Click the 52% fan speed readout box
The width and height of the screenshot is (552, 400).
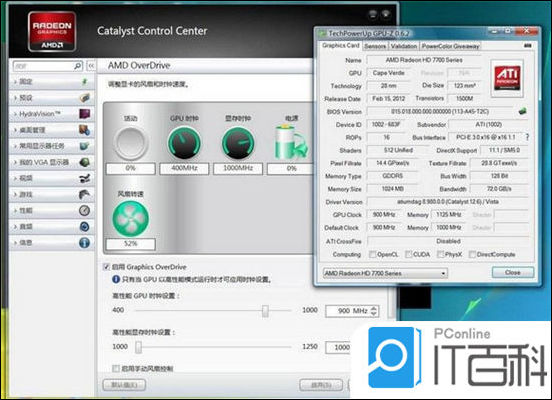(x=131, y=244)
